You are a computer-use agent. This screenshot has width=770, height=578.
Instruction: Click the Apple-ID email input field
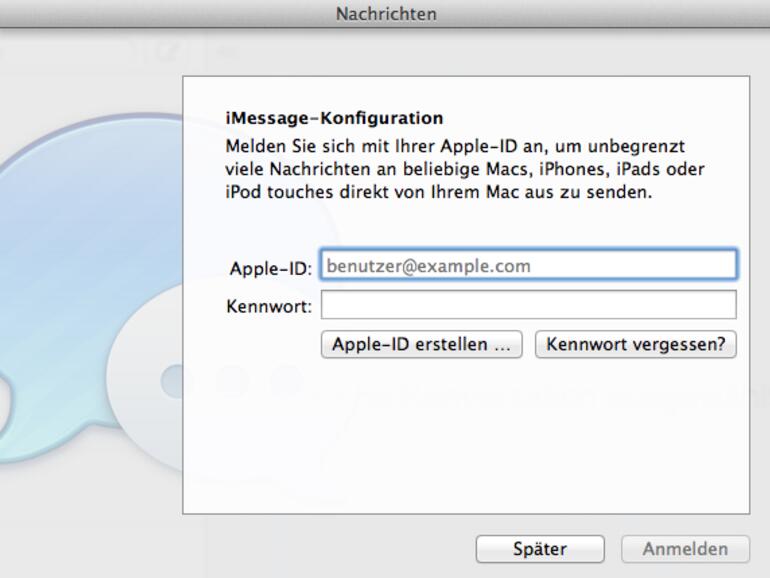[x=528, y=265]
